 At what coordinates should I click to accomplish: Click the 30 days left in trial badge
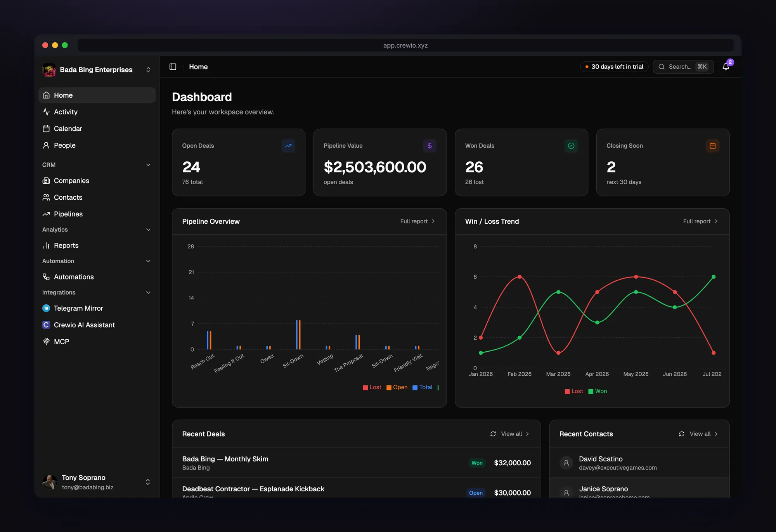coord(614,67)
